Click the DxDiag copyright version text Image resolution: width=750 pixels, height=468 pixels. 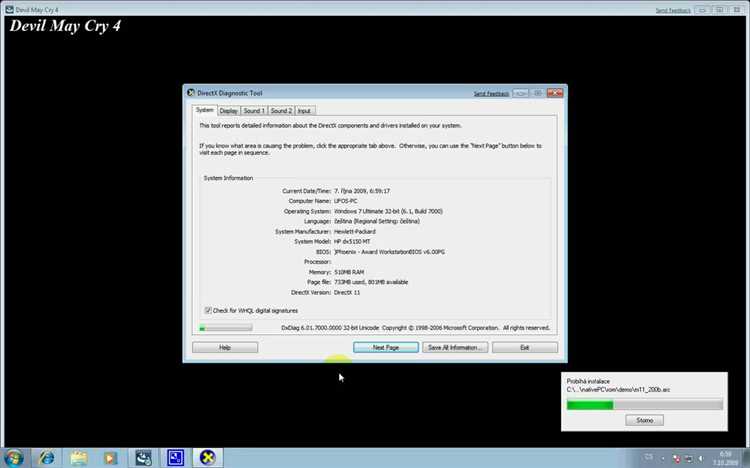coord(415,328)
